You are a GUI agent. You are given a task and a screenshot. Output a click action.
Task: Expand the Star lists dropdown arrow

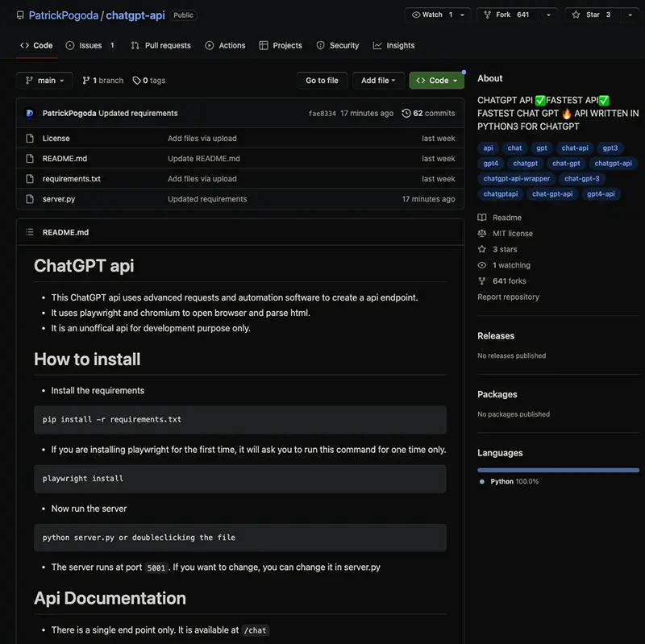[x=630, y=15]
